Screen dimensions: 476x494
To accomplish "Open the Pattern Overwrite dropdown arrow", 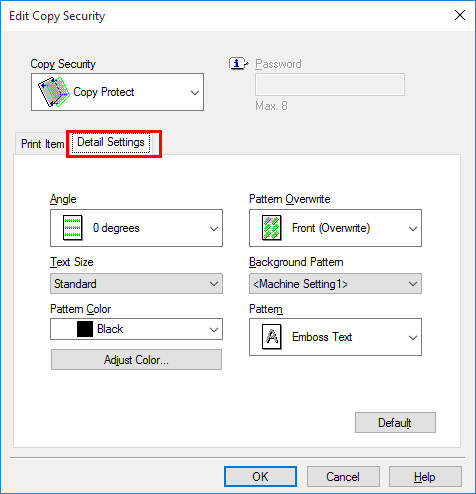I will click(x=413, y=228).
